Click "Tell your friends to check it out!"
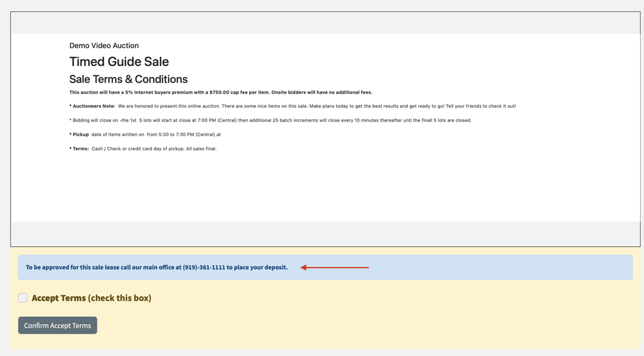 pos(481,106)
